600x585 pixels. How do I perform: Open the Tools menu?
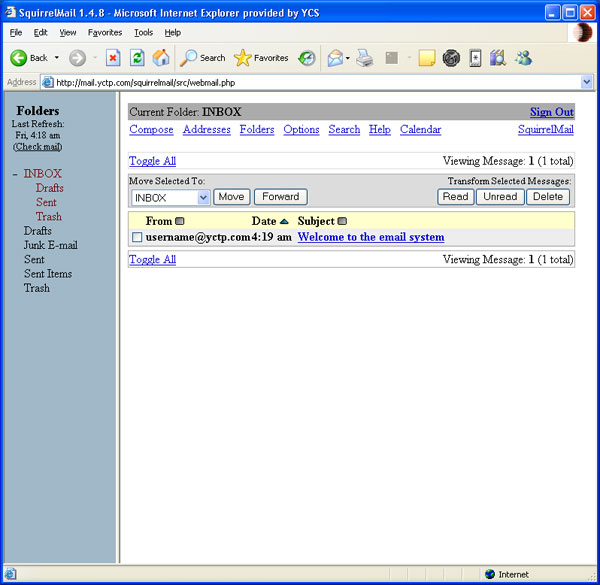click(143, 33)
